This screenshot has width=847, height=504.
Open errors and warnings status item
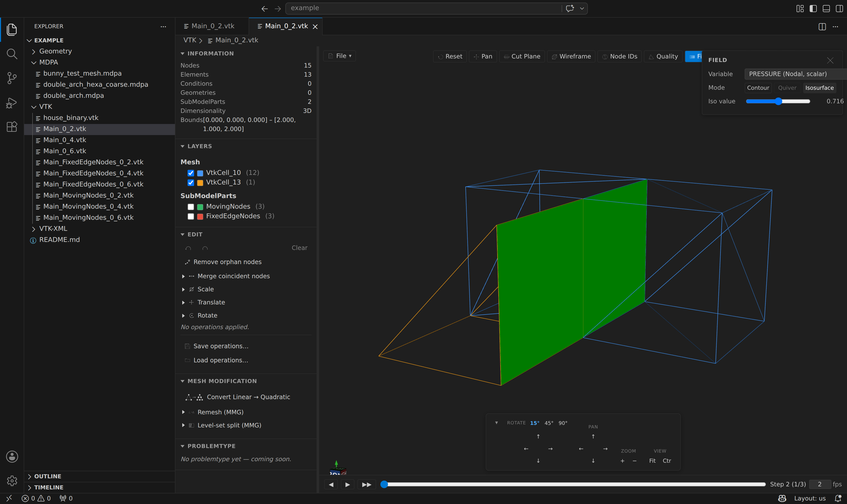tap(36, 498)
